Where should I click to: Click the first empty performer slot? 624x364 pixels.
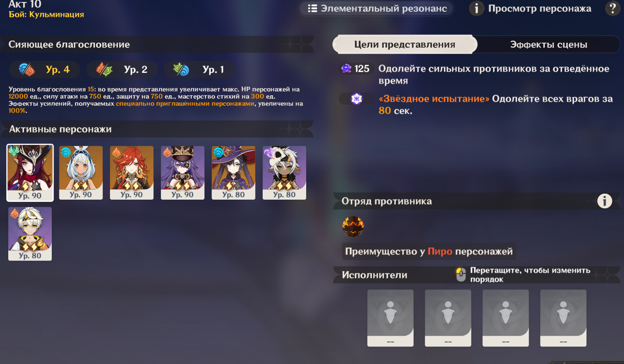[390, 318]
